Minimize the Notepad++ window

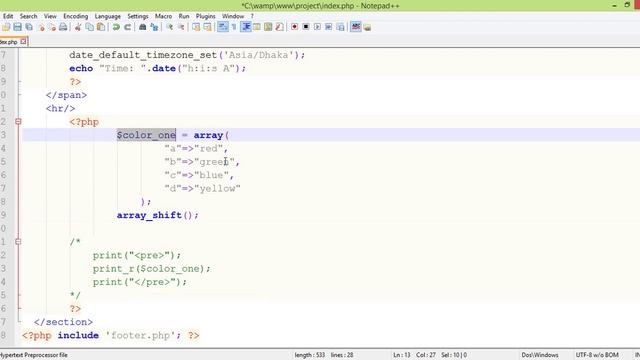[614, 5]
